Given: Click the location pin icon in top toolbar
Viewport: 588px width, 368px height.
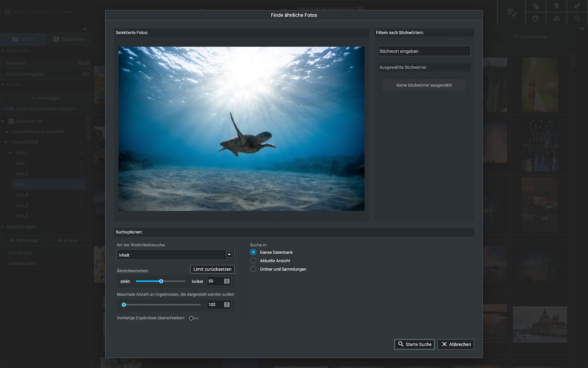Looking at the screenshot, I should point(556,6).
